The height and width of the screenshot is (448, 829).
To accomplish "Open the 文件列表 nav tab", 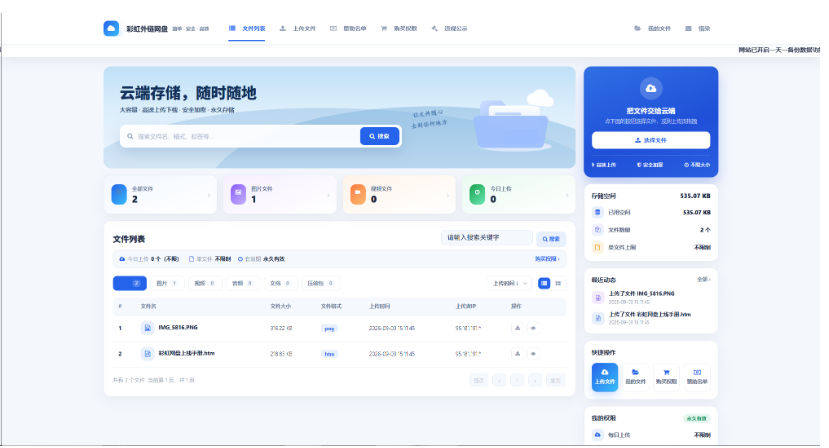I will tap(247, 29).
